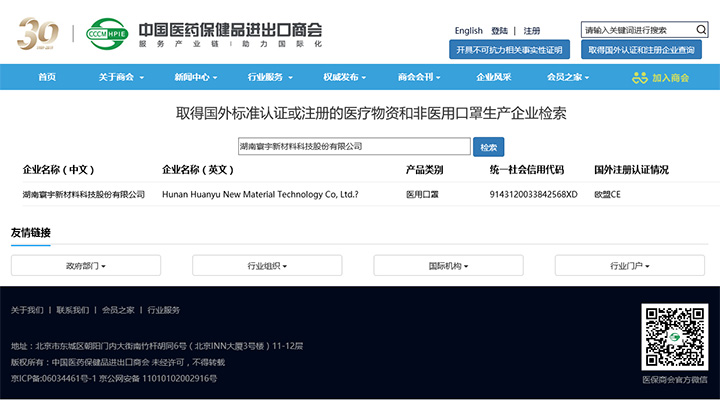This screenshot has width=720, height=400.
Task: Expand the 政府部门 dropdown
Action: tap(85, 266)
